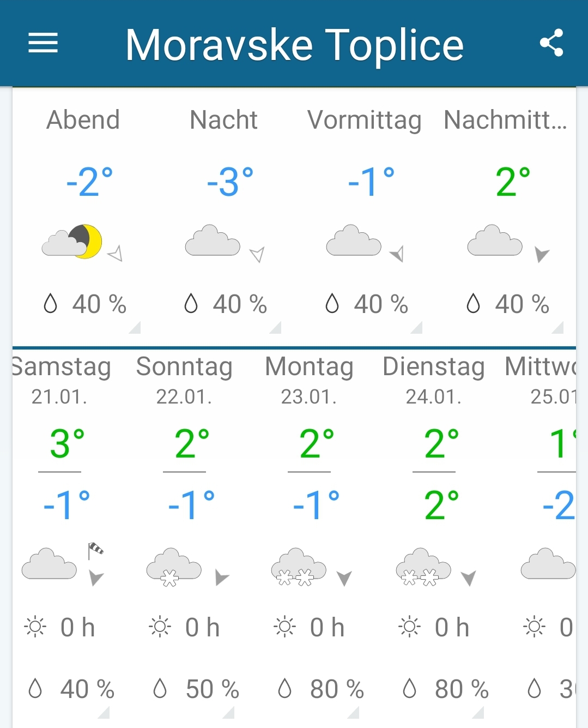
Task: Tap the Nacht cloud icon
Action: [x=213, y=240]
